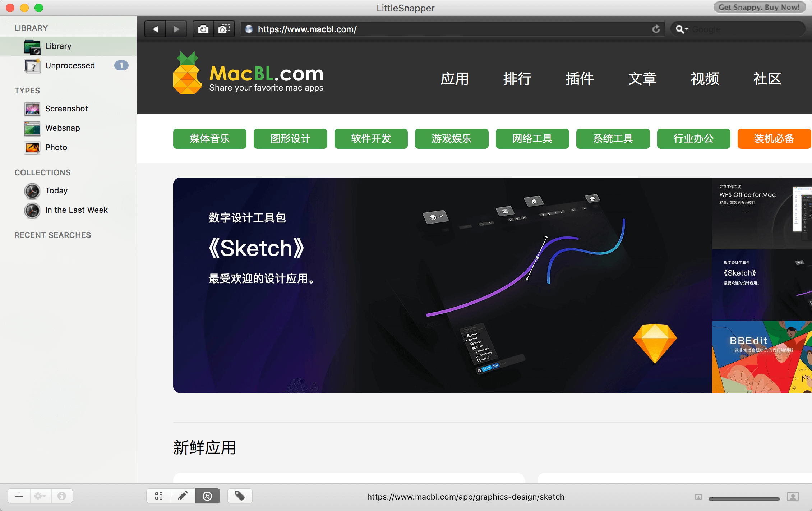Filter by Screenshot type

tap(68, 109)
